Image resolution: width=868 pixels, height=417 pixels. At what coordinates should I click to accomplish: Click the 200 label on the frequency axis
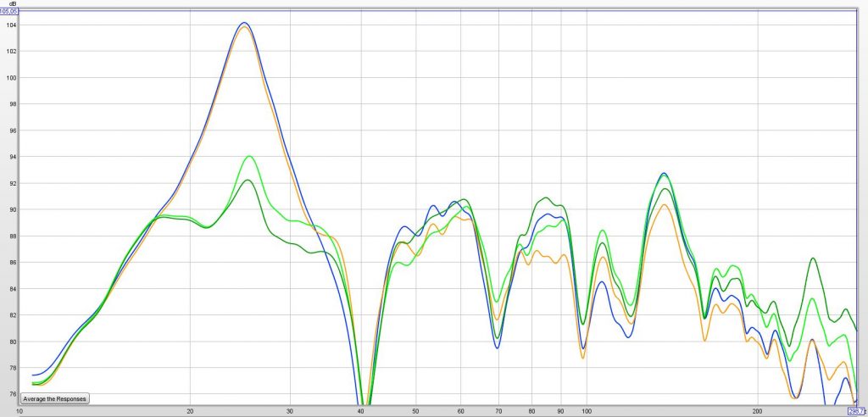coord(757,411)
